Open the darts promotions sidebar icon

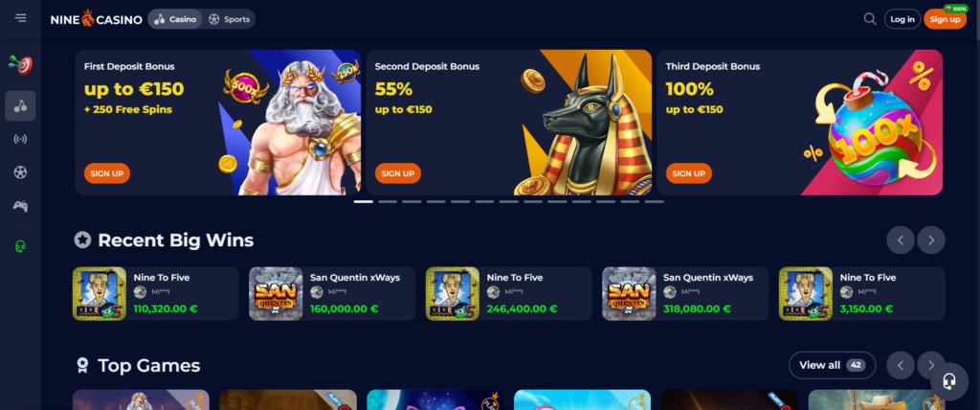tap(21, 64)
